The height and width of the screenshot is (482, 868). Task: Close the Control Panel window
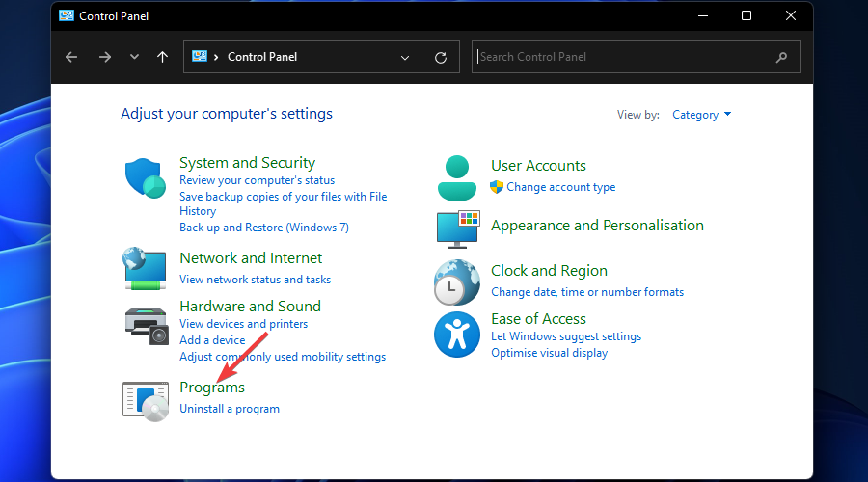[791, 15]
